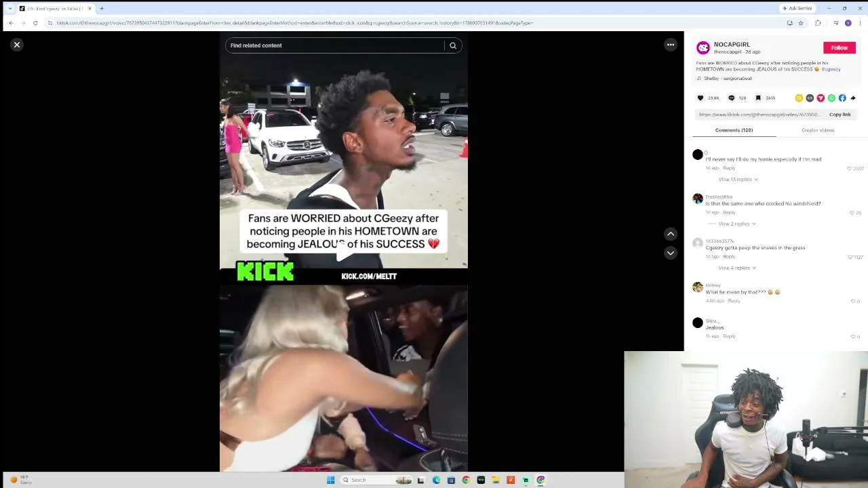Play the paused TikTok video

[x=344, y=252]
